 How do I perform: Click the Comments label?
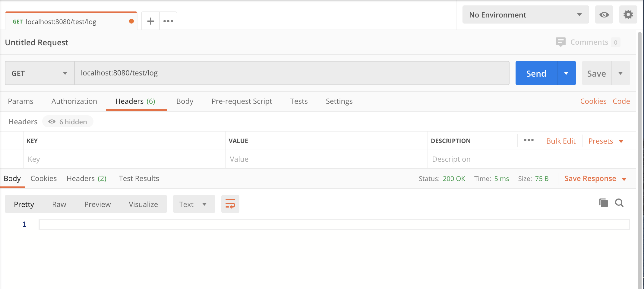[x=589, y=42]
